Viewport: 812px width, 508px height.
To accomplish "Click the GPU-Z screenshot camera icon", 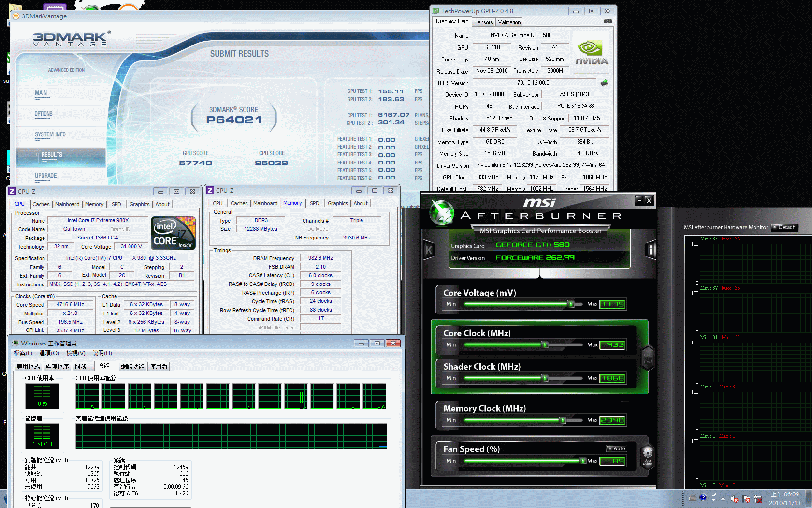I will click(608, 21).
